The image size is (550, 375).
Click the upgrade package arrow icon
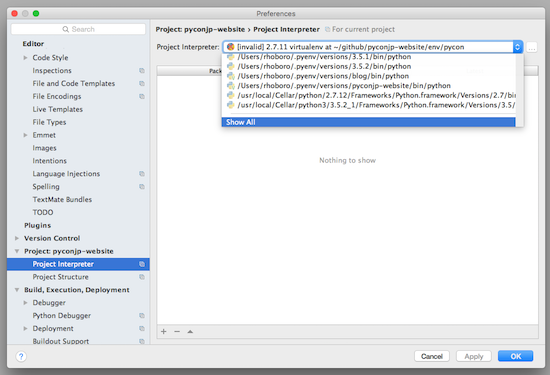click(190, 332)
